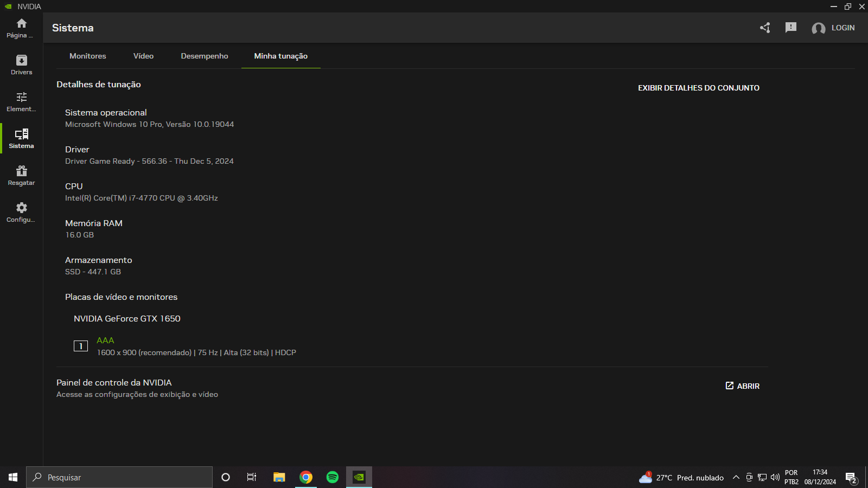
Task: Click the Intel Core i7-4770 CPU text
Action: (142, 198)
